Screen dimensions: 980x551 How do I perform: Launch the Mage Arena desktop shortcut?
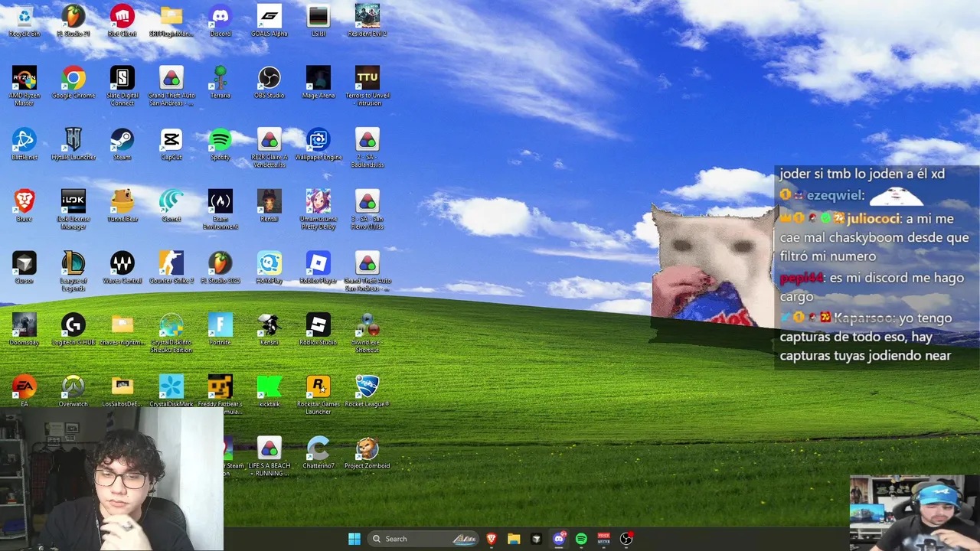(x=318, y=83)
